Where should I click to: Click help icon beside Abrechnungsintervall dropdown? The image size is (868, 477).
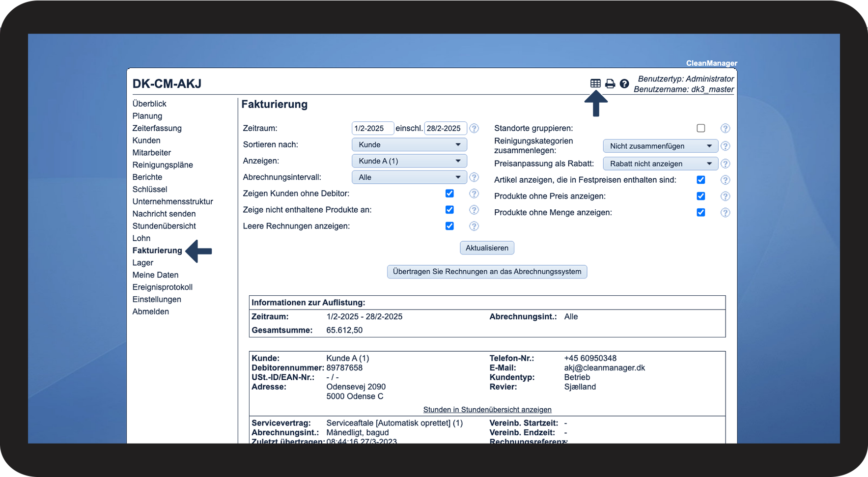[x=474, y=177]
